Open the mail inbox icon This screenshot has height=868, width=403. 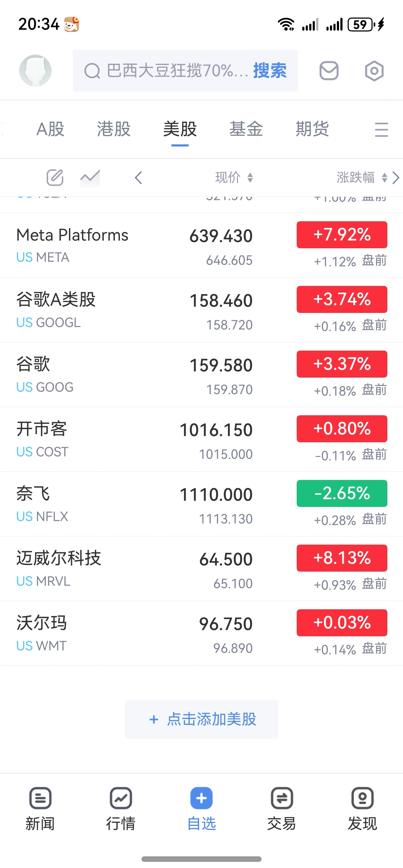329,71
